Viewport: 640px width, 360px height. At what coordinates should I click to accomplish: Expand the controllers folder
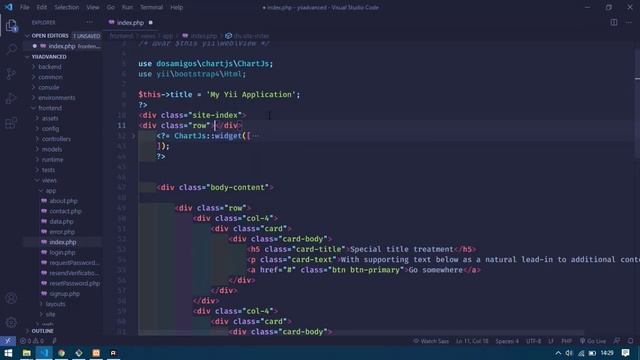point(56,139)
